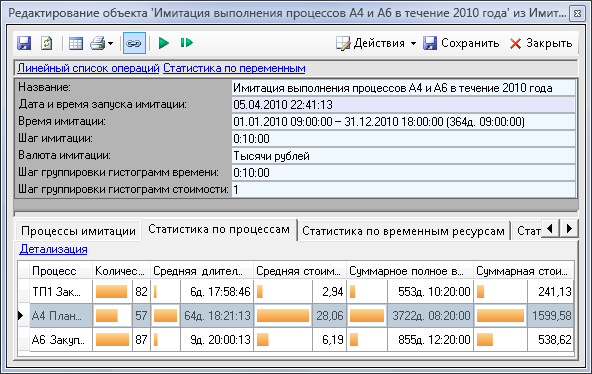Click total cost cell 538,62
592x374 pixels.
pyautogui.click(x=550, y=340)
